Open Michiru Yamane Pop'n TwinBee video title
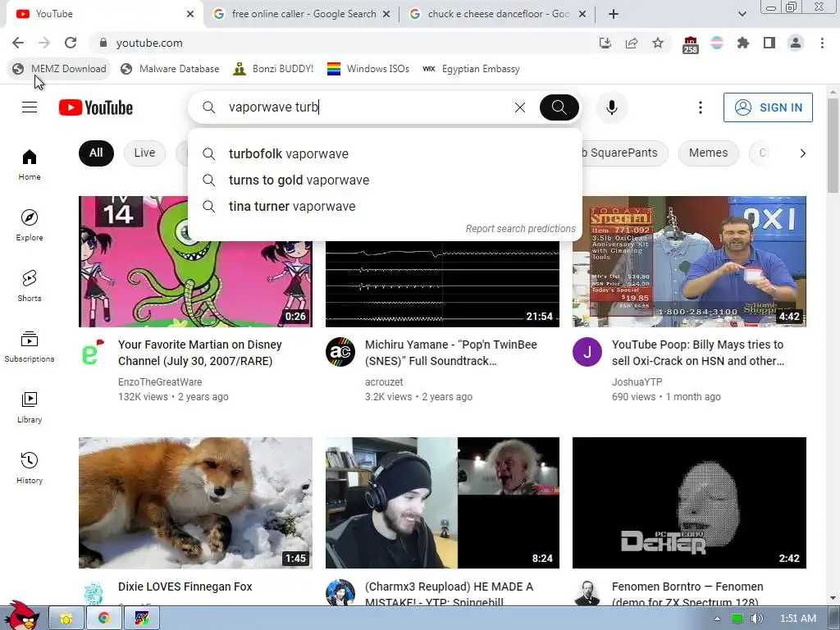This screenshot has width=840, height=630. click(x=450, y=353)
